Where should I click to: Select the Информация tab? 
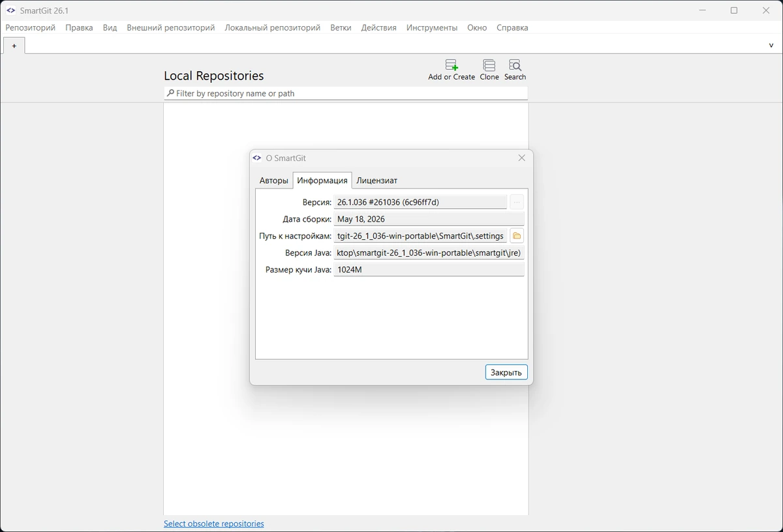coord(322,181)
